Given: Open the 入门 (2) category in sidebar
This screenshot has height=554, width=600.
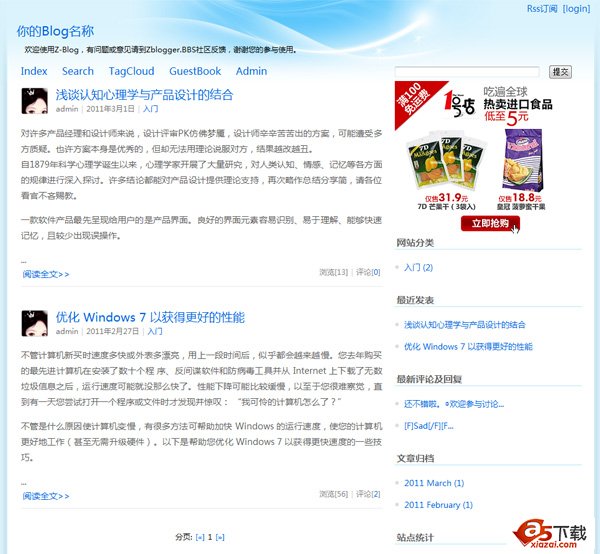Looking at the screenshot, I should (x=418, y=267).
